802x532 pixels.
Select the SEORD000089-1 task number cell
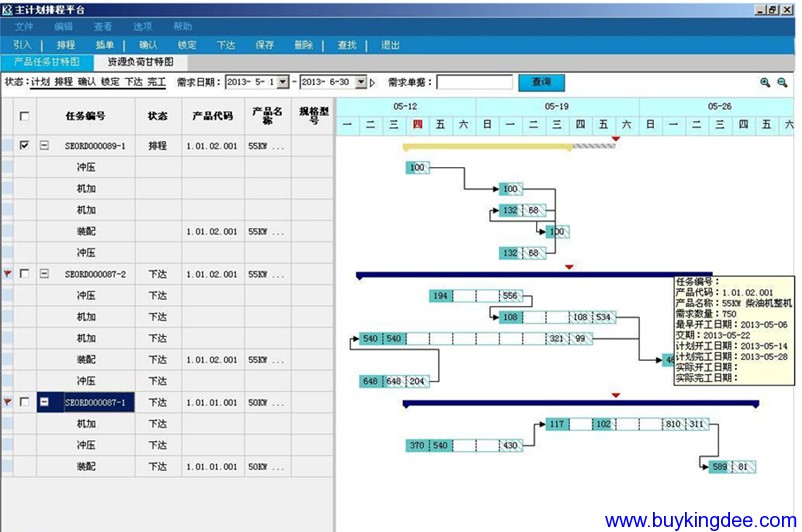click(x=95, y=146)
